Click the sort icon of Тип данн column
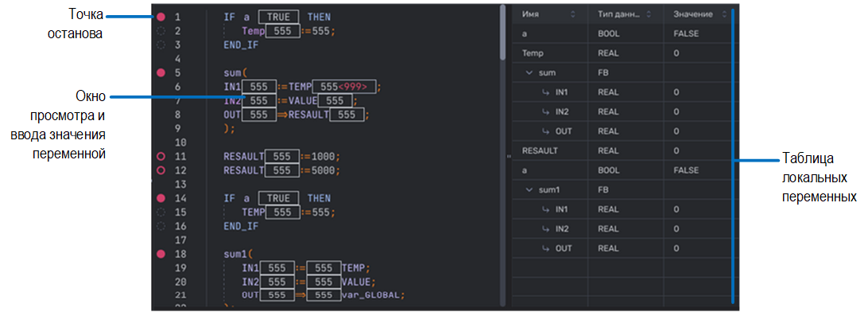This screenshot has width=868, height=312. point(649,14)
